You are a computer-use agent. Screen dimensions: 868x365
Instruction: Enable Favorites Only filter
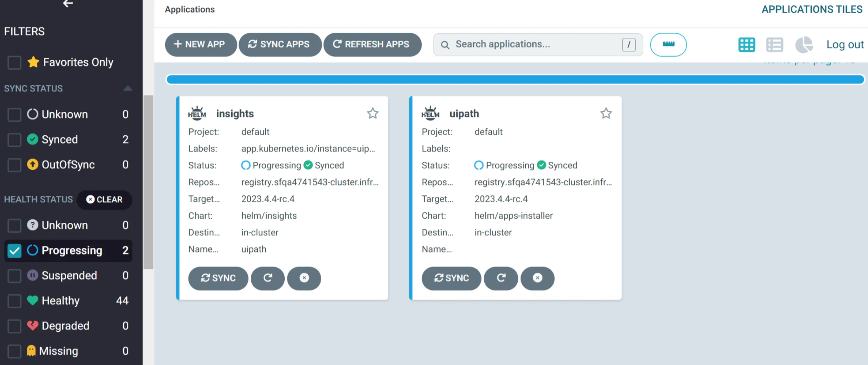14,62
